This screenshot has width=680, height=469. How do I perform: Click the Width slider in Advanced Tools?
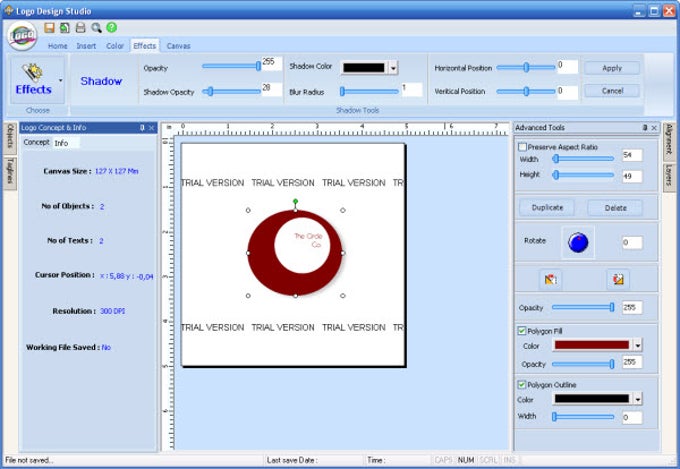coord(583,159)
